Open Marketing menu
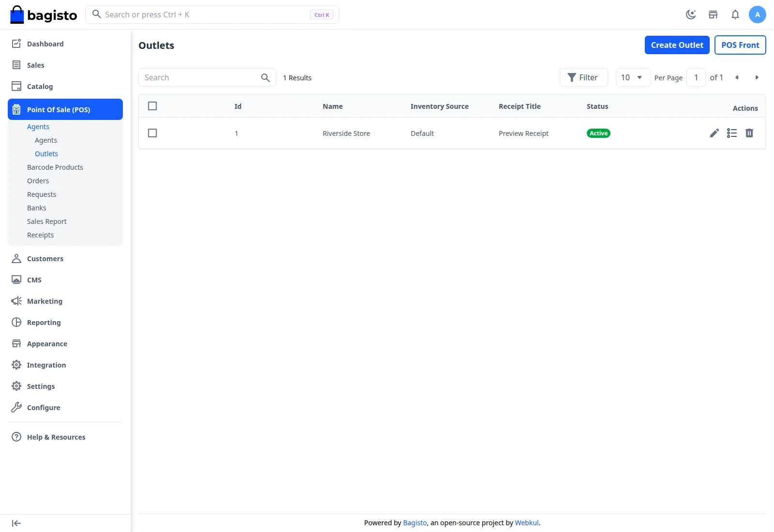This screenshot has height=532, width=774. [x=65, y=301]
